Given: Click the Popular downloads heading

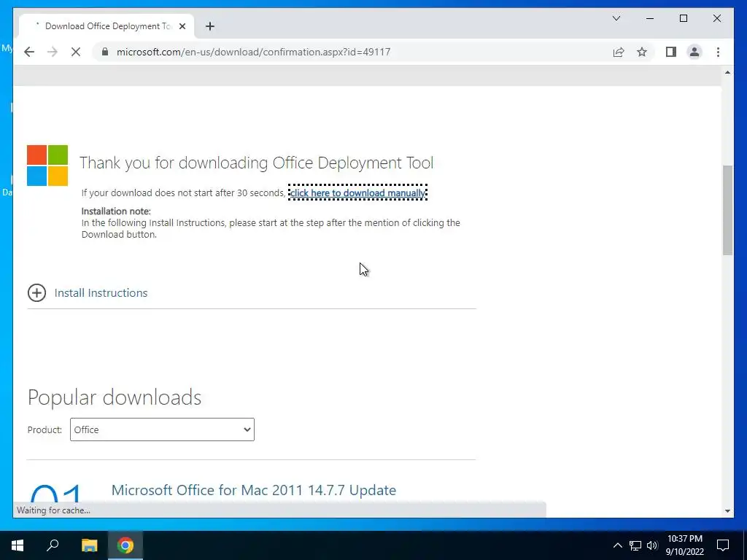Looking at the screenshot, I should (115, 397).
